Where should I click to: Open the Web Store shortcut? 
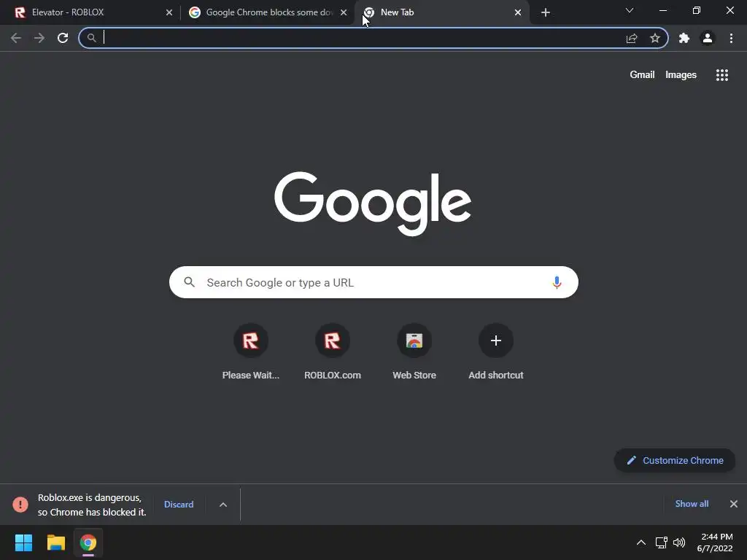point(414,341)
